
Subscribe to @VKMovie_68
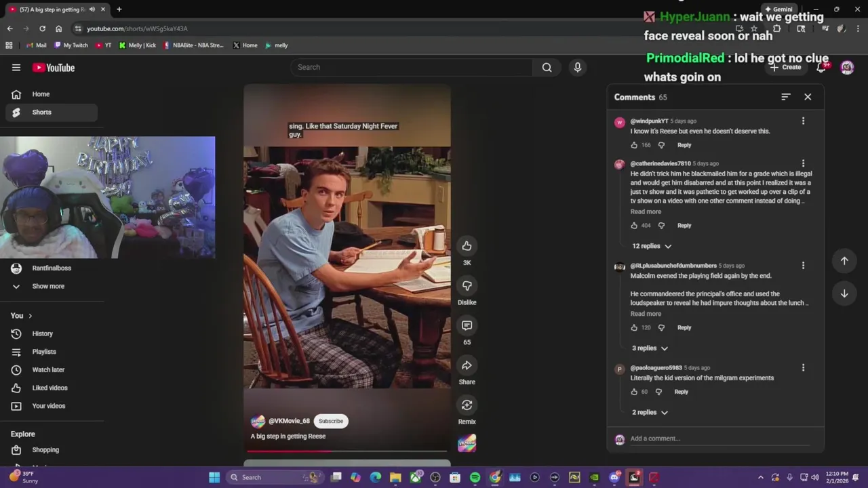click(331, 421)
